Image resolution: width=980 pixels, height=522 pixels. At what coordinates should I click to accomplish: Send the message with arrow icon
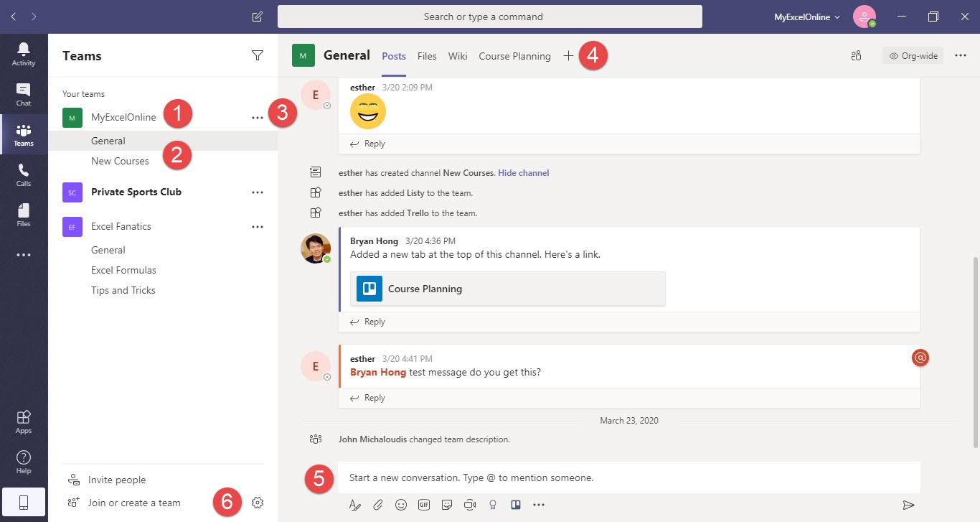click(x=908, y=505)
